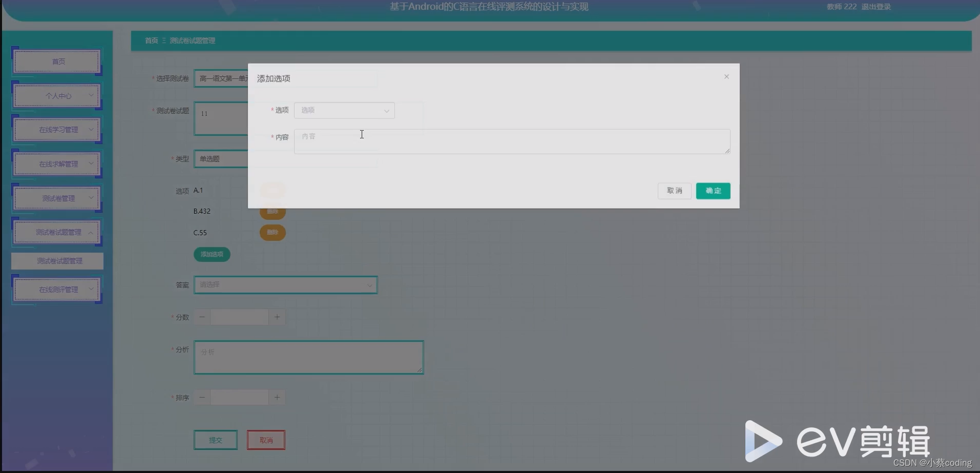Open the 选择测试卷 dropdown
980x473 pixels.
coord(221,78)
